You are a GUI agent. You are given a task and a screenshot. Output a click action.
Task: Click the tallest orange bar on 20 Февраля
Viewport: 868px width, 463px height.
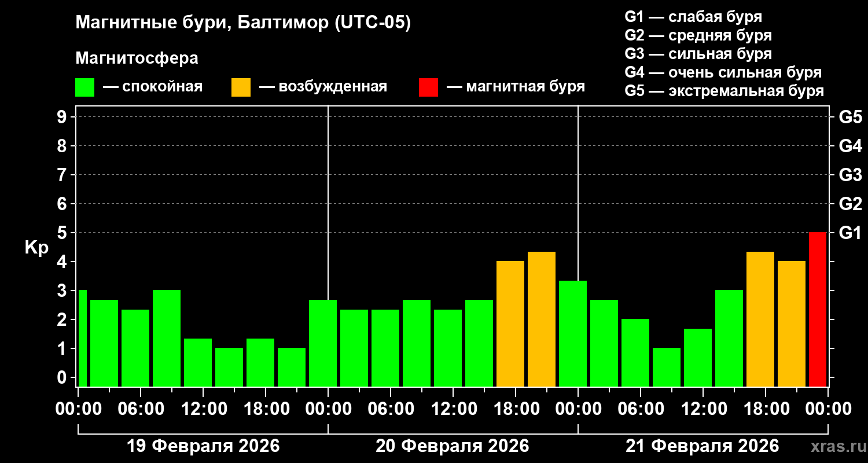pos(542,319)
